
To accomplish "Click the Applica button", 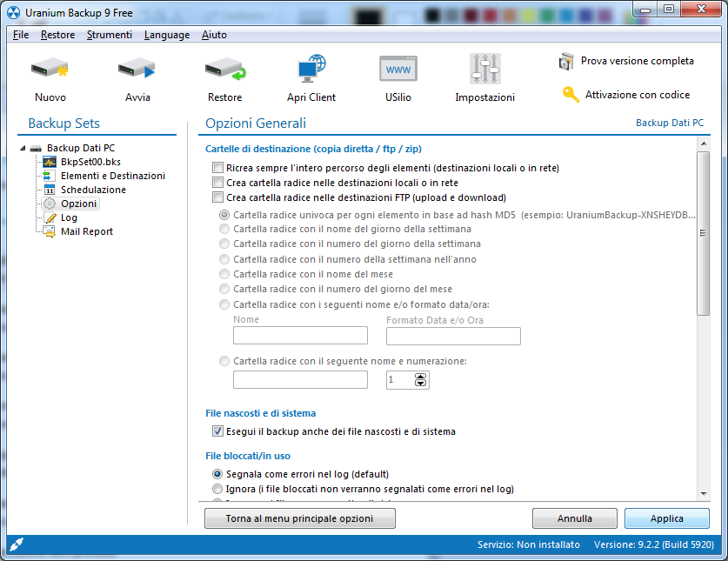I will pyautogui.click(x=667, y=518).
